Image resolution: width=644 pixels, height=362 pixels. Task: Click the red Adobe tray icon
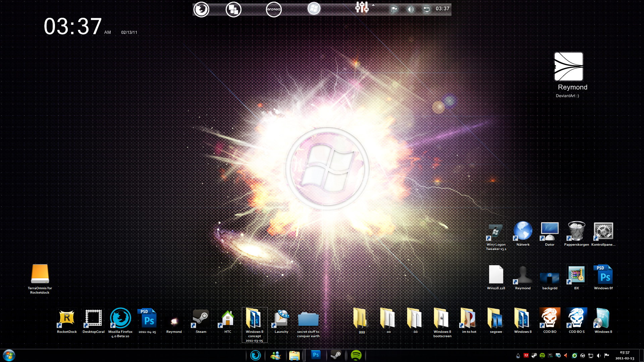526,356
